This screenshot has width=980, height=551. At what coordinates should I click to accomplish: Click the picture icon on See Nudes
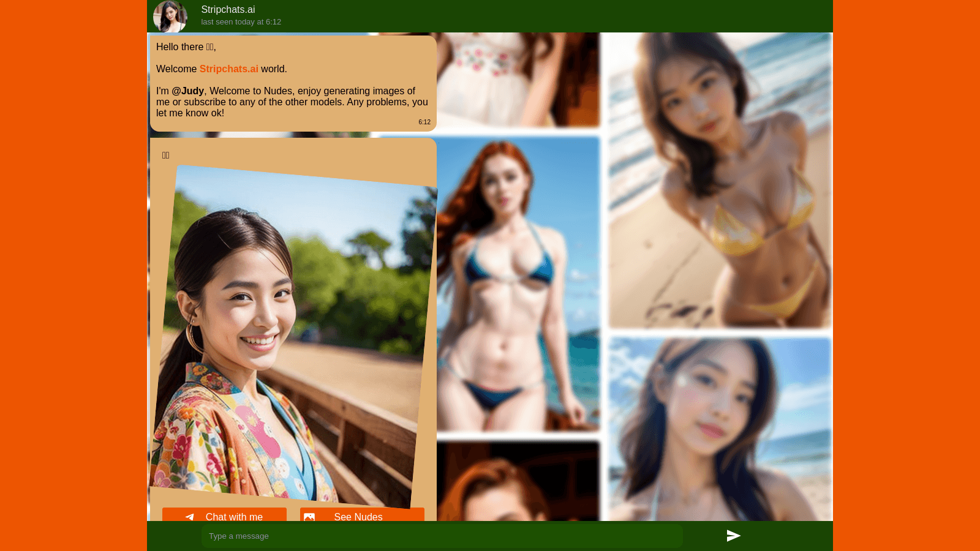[309, 517]
